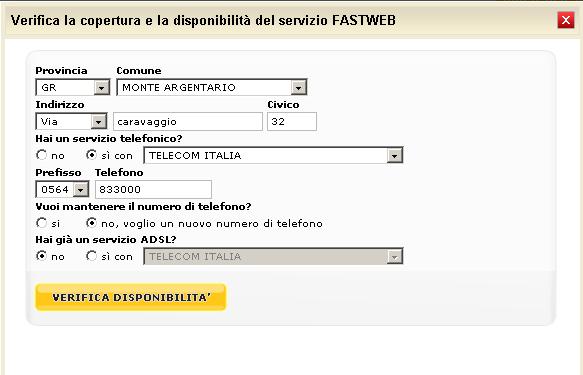The image size is (583, 375).
Task: Click the caravaggio street name field
Action: point(188,122)
